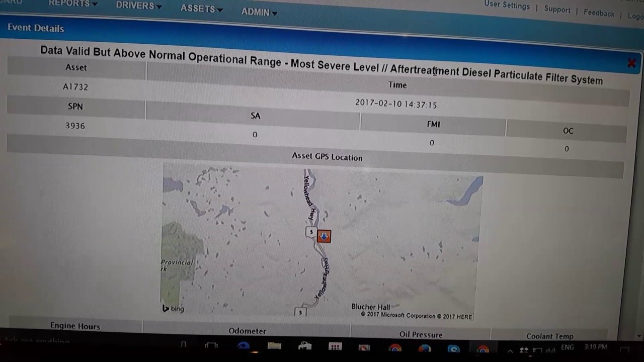Close the Event Details dialog with red X
This screenshot has width=644, height=362.
[631, 63]
